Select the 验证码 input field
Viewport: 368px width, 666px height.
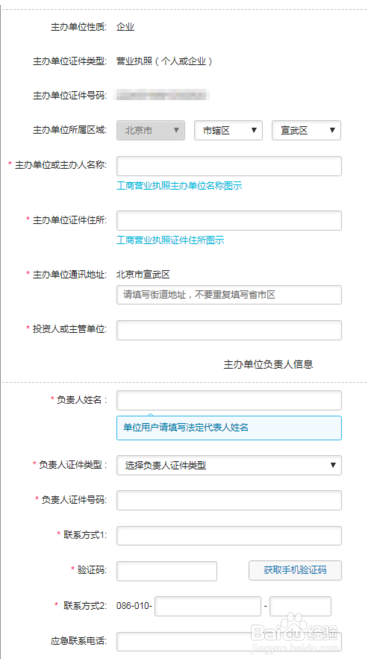pos(167,571)
